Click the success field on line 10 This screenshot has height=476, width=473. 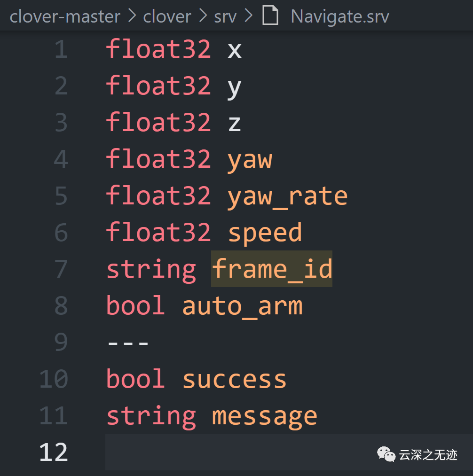234,379
